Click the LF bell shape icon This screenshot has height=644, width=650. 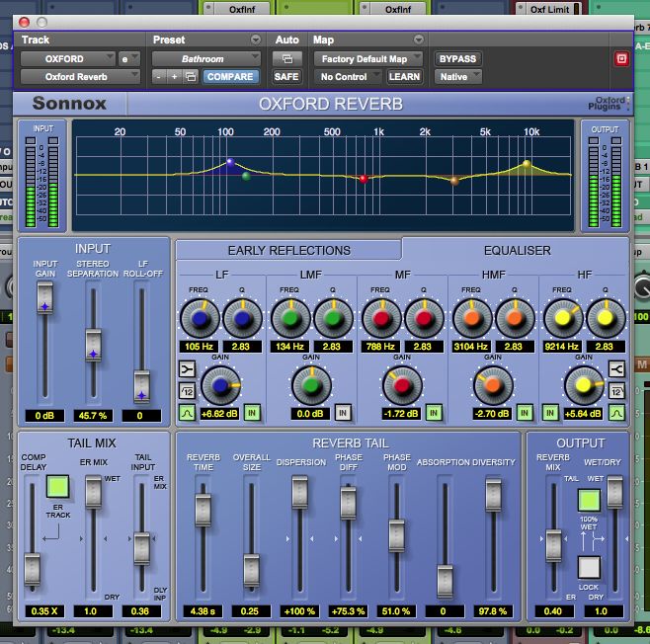(x=187, y=413)
